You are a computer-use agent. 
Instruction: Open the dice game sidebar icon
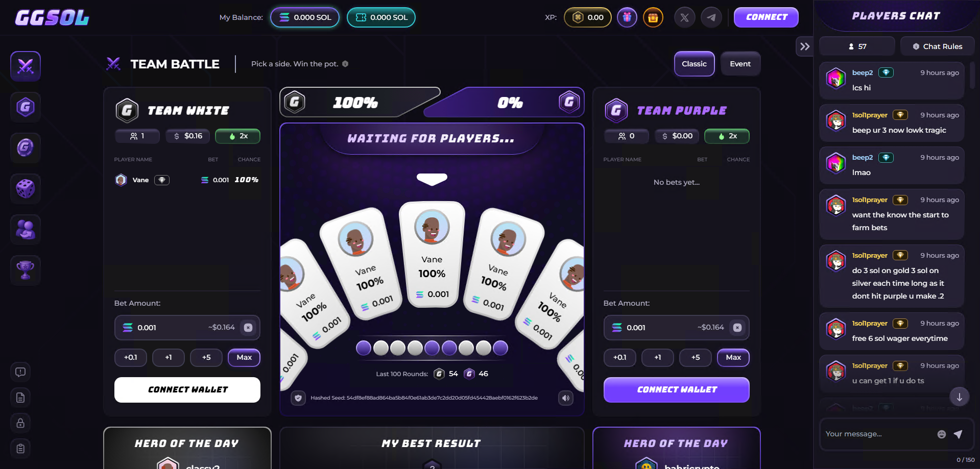26,189
